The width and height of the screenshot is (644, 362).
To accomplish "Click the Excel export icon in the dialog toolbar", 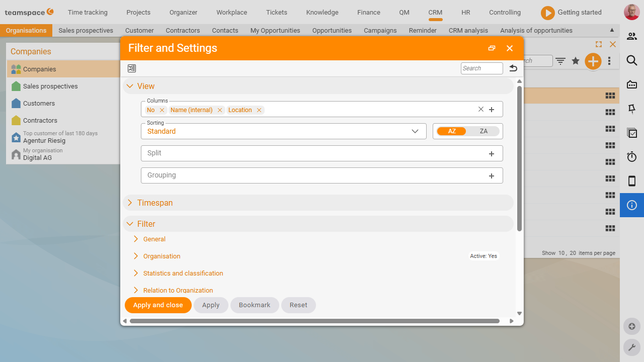I will pos(132,68).
